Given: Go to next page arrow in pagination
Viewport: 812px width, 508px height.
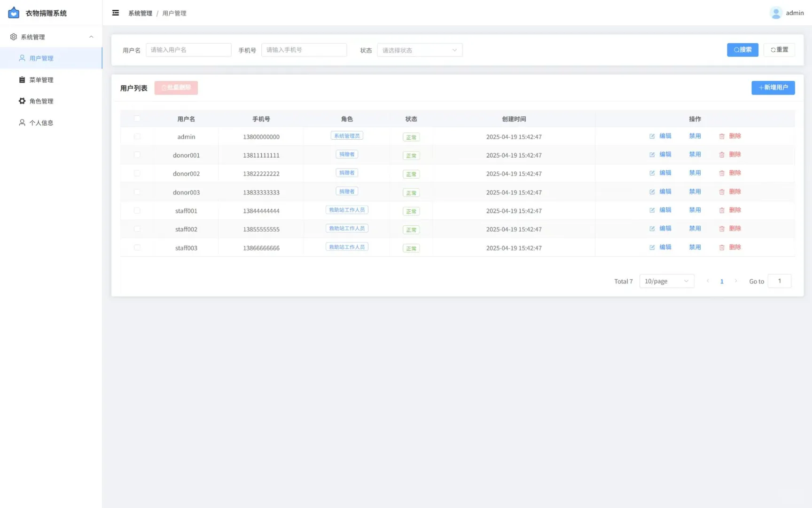Looking at the screenshot, I should pos(736,281).
